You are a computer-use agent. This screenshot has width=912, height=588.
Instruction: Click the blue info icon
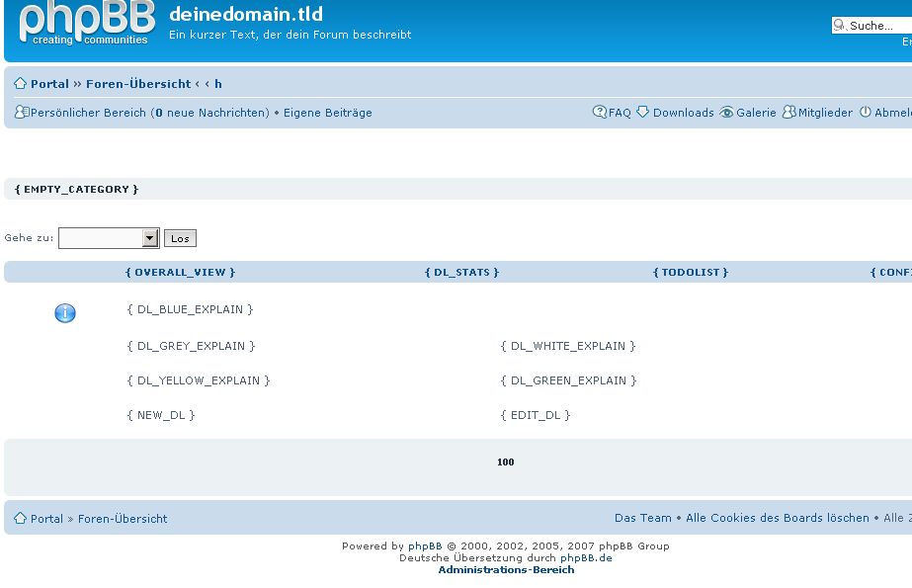(x=65, y=313)
